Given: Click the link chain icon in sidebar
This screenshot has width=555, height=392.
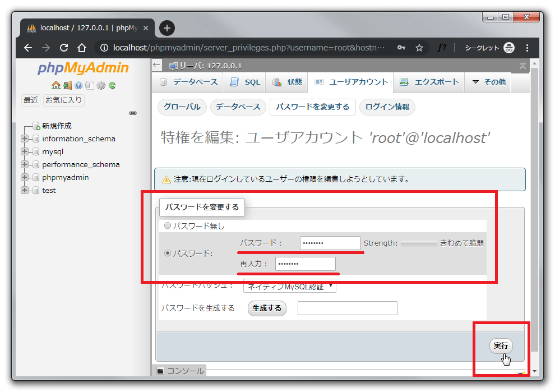Looking at the screenshot, I should pyautogui.click(x=133, y=113).
